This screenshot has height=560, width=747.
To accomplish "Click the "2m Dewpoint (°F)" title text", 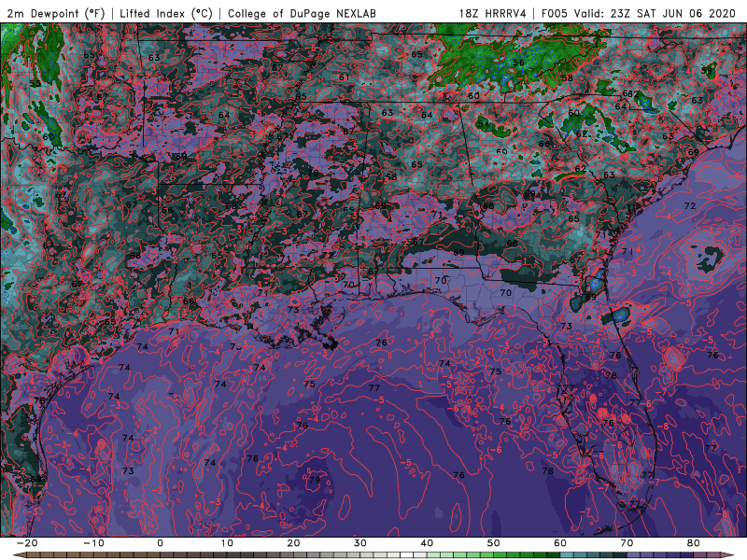I will coord(56,13).
